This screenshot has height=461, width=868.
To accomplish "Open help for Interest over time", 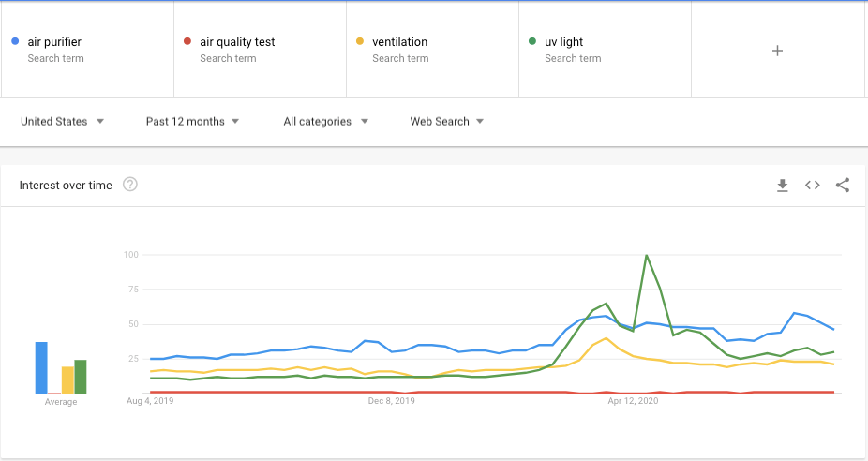I will point(130,185).
